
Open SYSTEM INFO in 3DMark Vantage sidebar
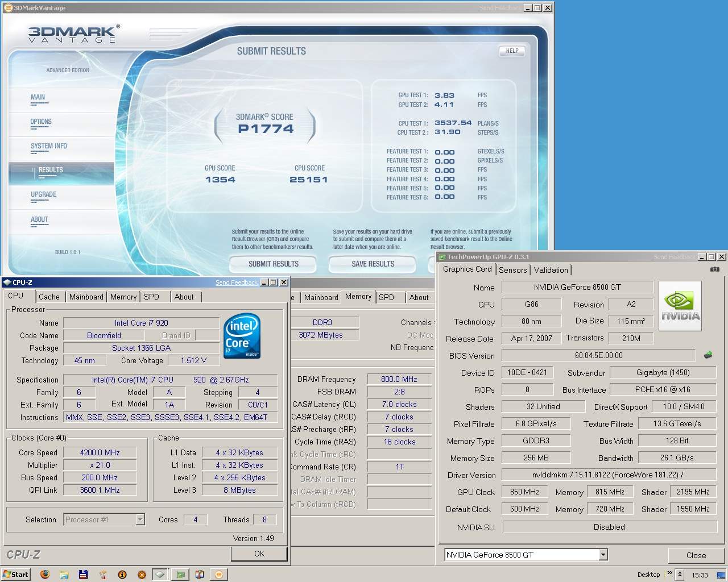[x=49, y=146]
